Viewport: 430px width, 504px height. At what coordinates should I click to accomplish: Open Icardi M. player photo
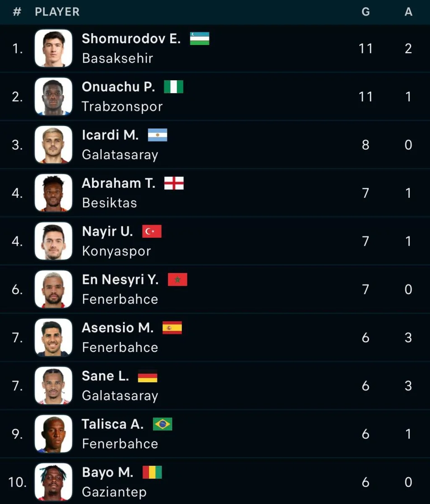point(53,145)
